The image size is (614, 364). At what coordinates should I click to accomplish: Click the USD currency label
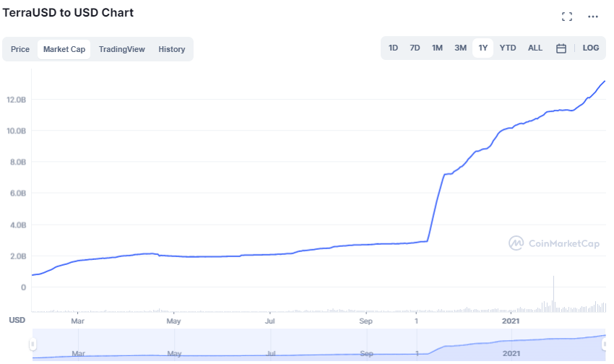pos(17,320)
